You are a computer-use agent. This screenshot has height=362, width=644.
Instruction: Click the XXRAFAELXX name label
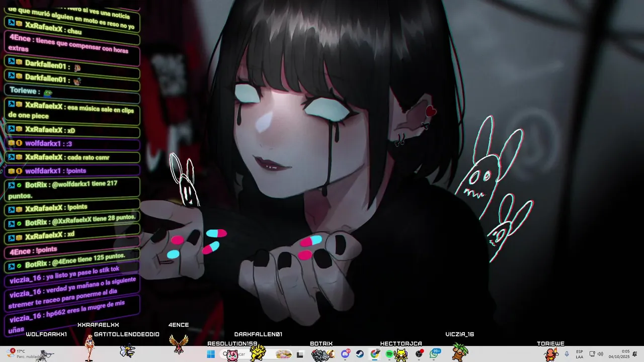98,325
